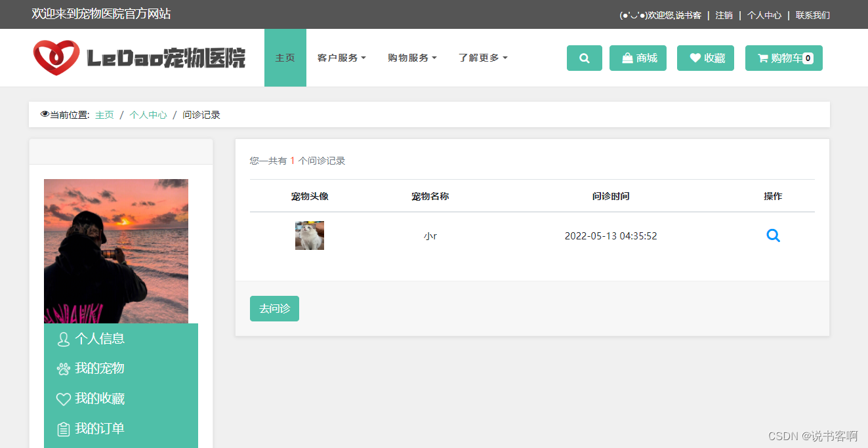This screenshot has width=868, height=448.
Task: Click the 去问诊 button to start consultation
Action: [274, 308]
